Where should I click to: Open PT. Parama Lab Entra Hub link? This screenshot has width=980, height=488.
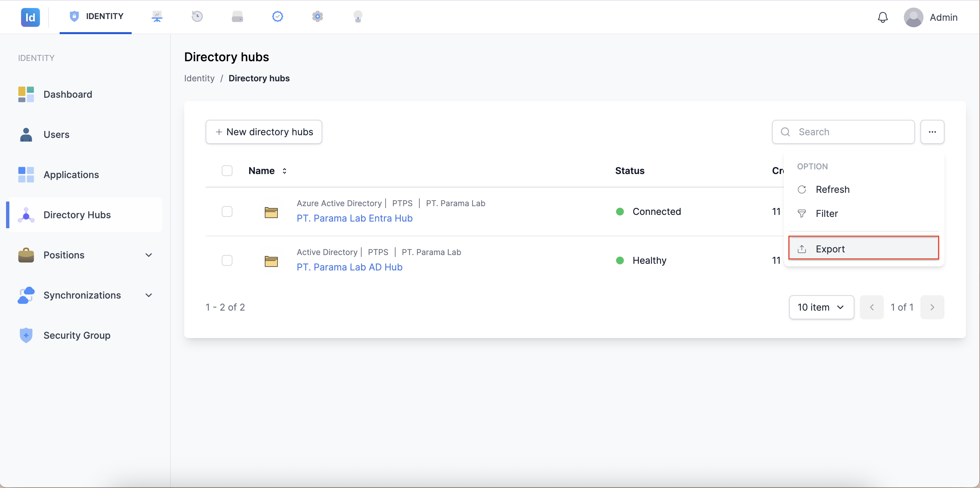coord(354,218)
